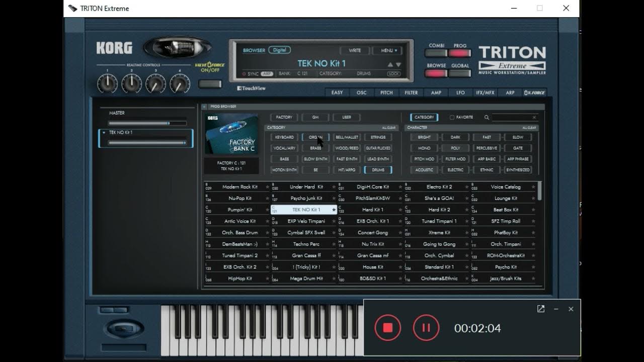Screen dimensions: 644x362
Task: Select the Techno Perc program
Action: coord(304,244)
